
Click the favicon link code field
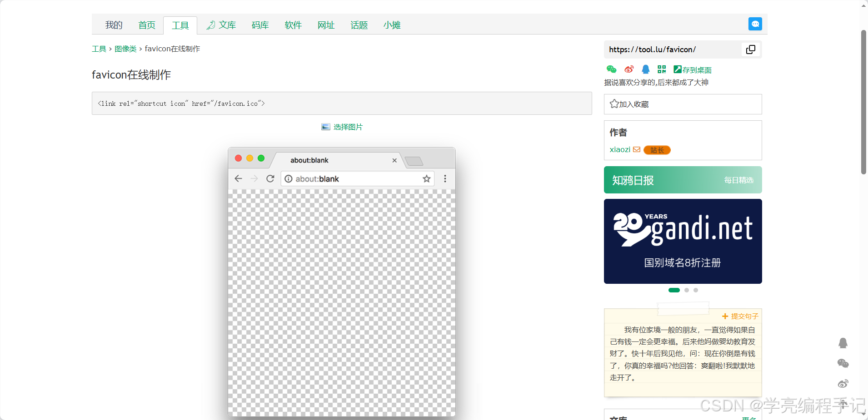click(x=342, y=104)
